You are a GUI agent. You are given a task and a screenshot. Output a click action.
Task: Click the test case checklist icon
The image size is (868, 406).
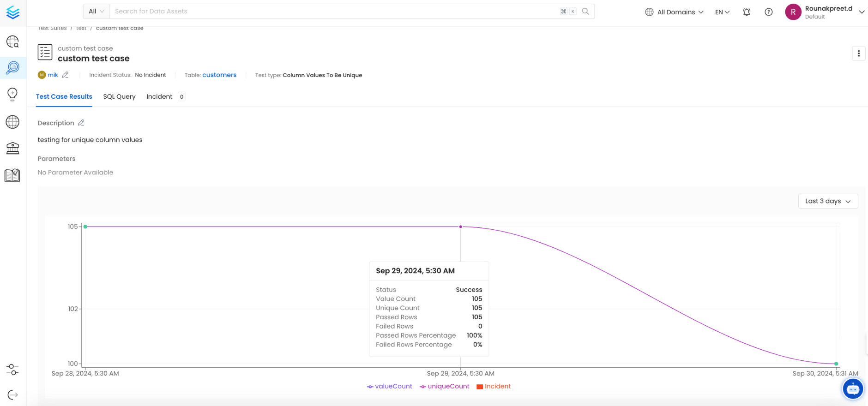tap(45, 52)
